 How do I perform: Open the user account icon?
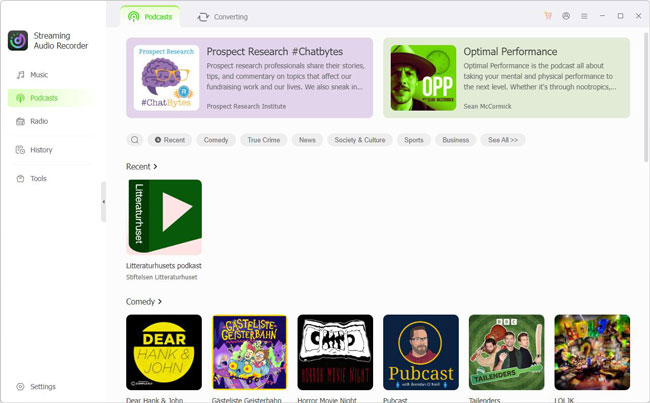click(x=566, y=16)
